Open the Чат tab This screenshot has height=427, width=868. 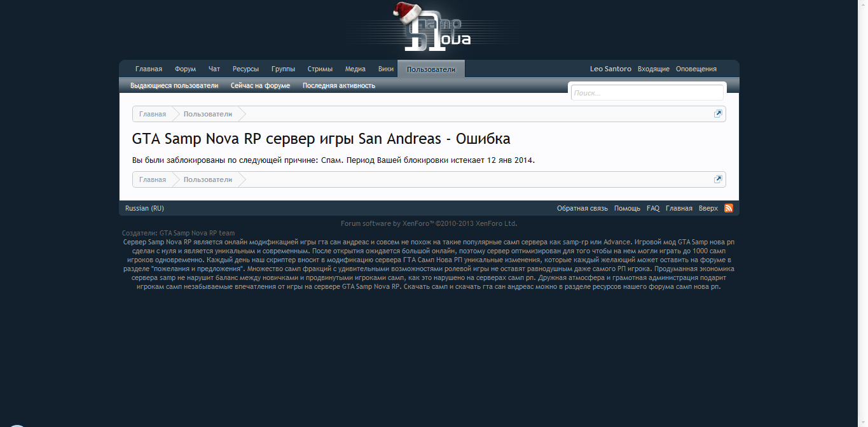pos(214,69)
